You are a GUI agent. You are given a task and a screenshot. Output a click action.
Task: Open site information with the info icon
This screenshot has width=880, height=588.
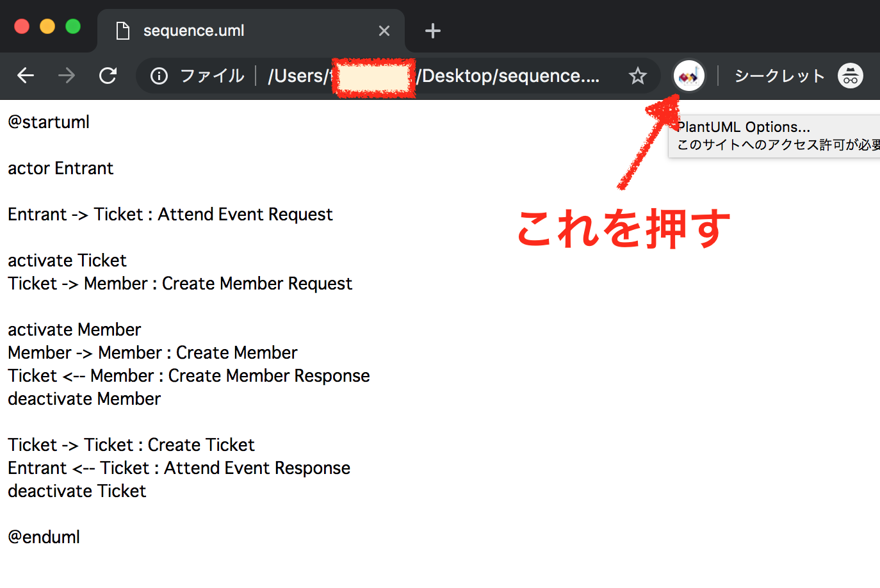(x=158, y=75)
